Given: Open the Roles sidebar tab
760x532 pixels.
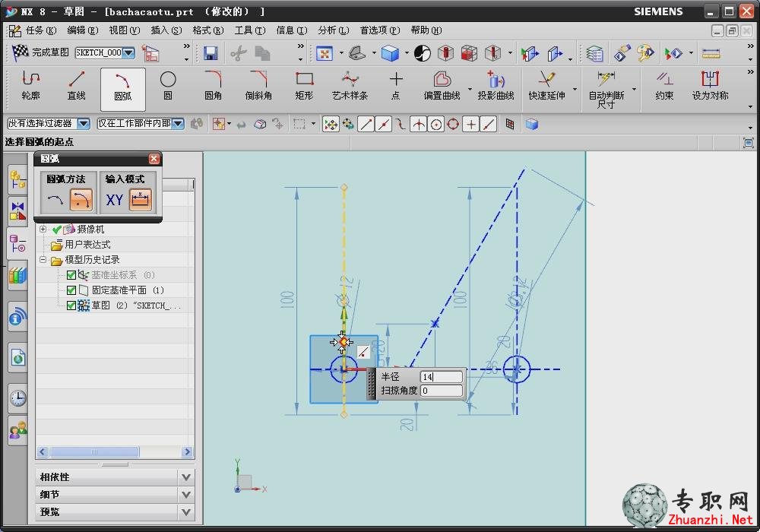Looking at the screenshot, I should tap(17, 431).
